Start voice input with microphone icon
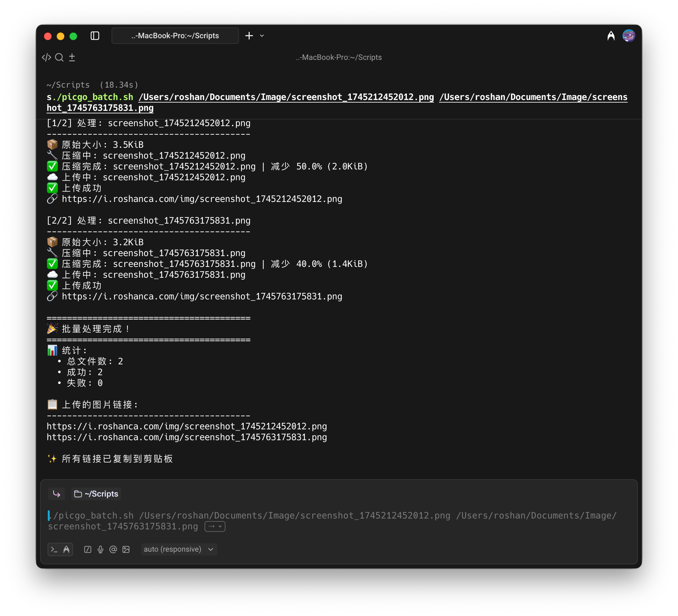 tap(100, 549)
